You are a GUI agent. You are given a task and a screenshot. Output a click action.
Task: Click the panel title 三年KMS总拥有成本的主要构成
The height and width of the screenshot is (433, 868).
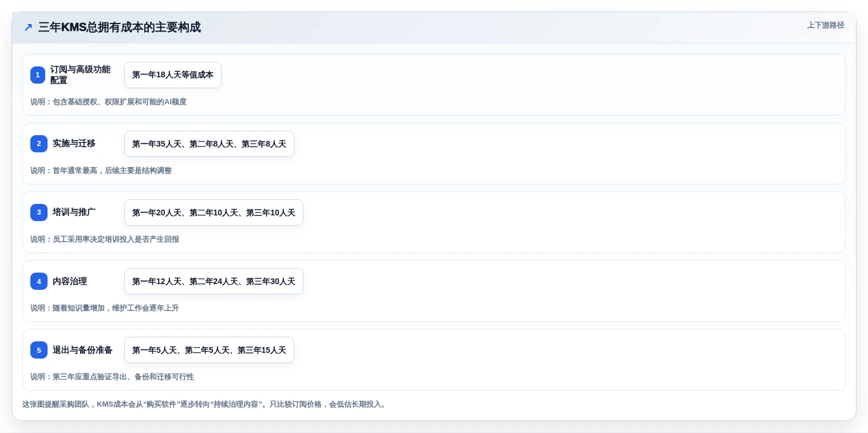[120, 27]
